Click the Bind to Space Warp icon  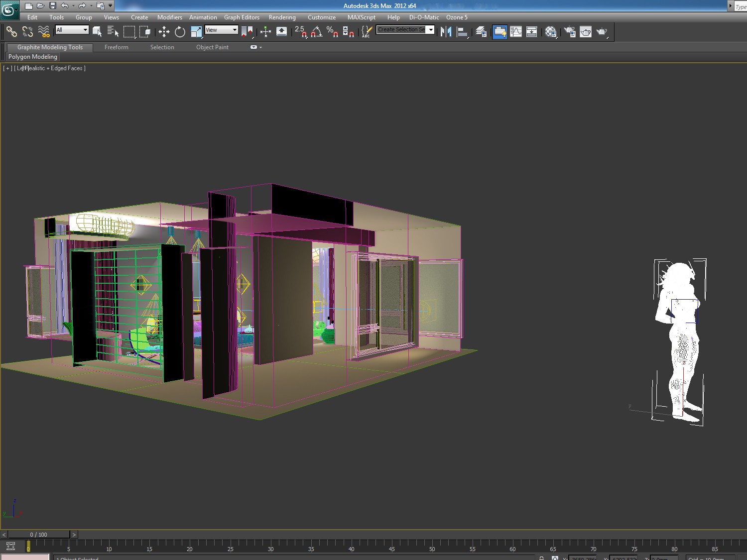[44, 32]
